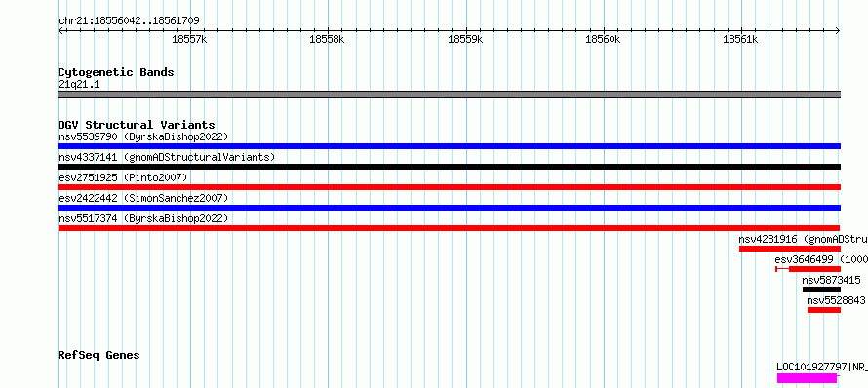The image size is (868, 388).
Task: Select the gray 21q21.1 cytoband bar
Action: [449, 95]
